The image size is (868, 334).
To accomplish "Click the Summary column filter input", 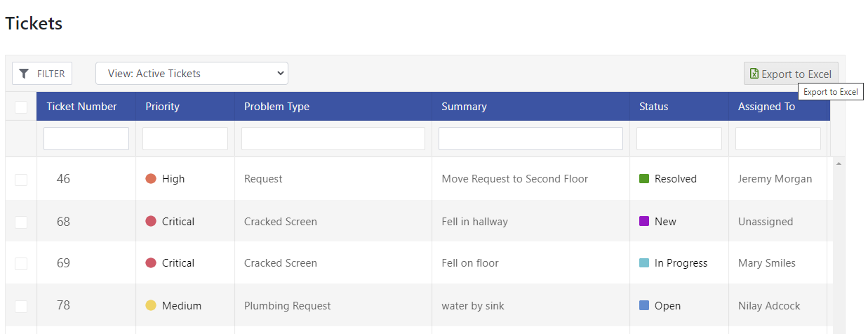I will point(530,138).
